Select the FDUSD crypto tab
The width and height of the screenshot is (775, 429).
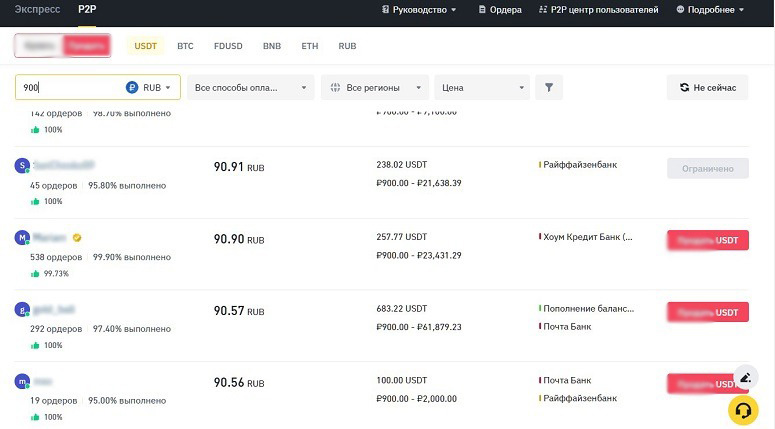[228, 46]
